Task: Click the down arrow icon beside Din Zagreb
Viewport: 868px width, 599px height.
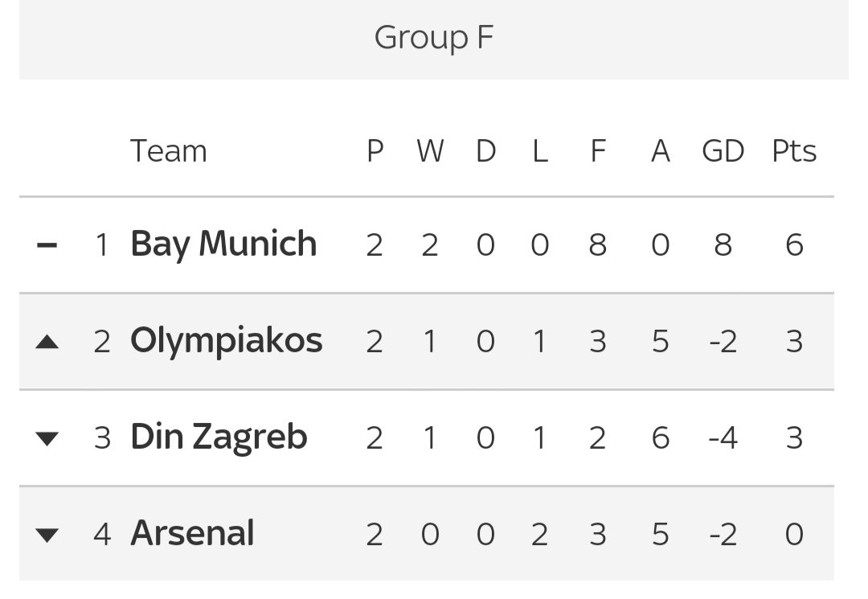Action: coord(47,439)
